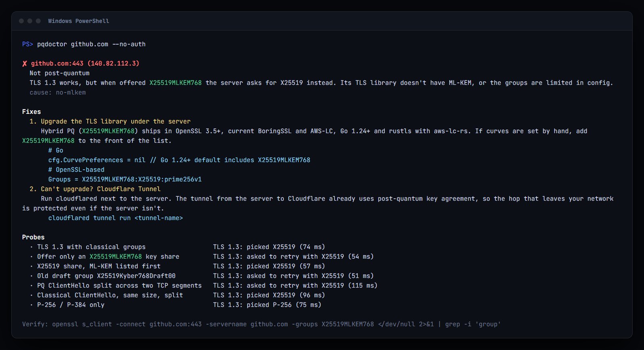Screen dimensions: 644x350
Task: Click the 'cloudflared tunnel run <tunnel-name>' command
Action: coord(116,218)
